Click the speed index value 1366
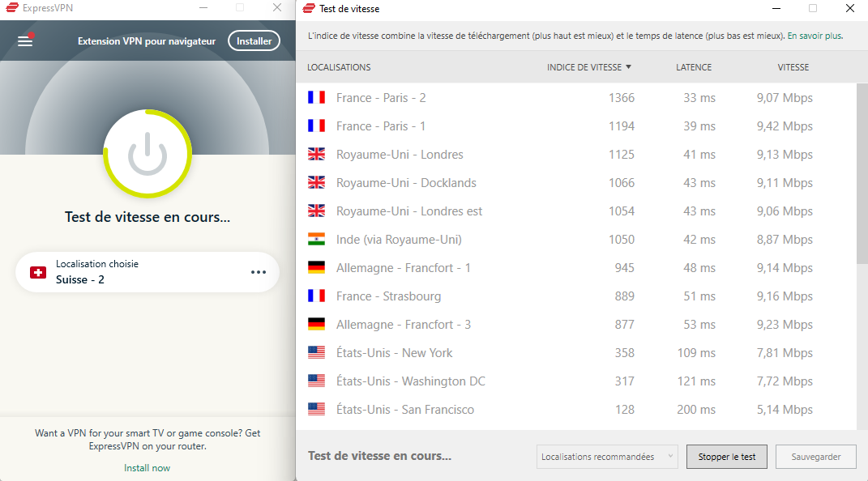Screen dimensions: 868x481 [x=622, y=97]
